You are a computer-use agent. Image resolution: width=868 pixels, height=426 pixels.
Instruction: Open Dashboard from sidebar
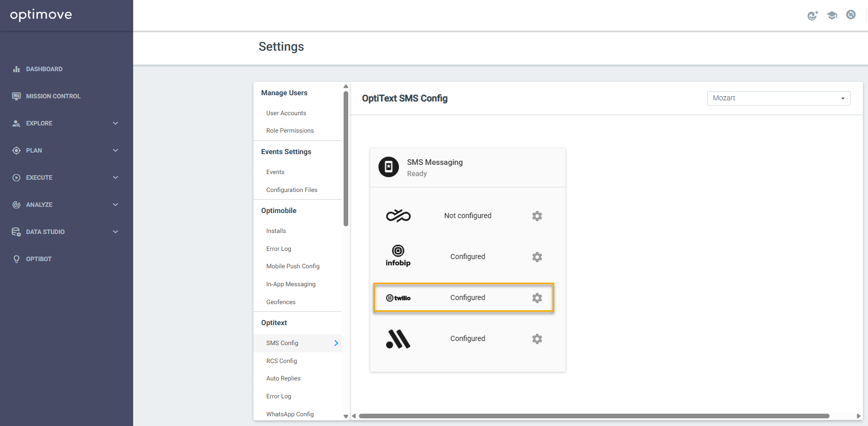pyautogui.click(x=44, y=69)
